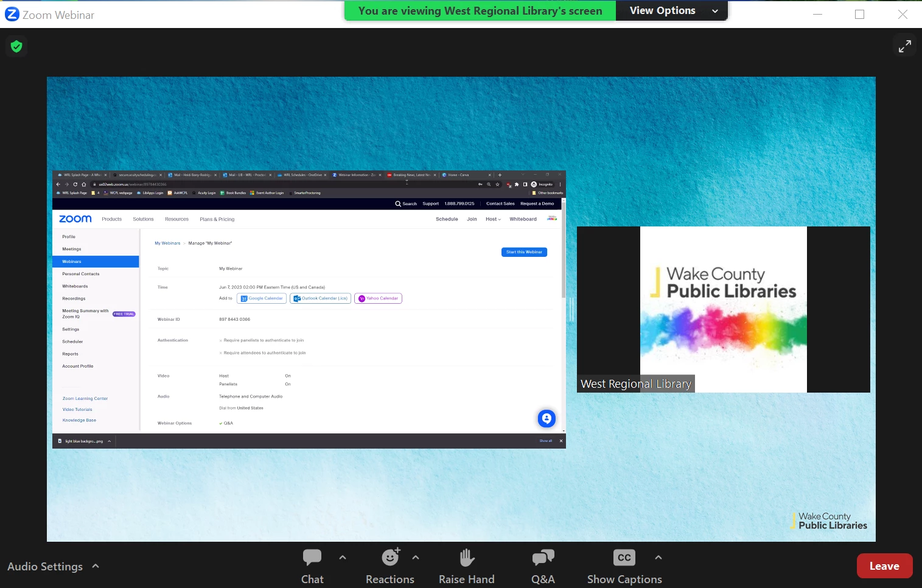Click the green encryption shield icon
Viewport: 922px width, 588px height.
pos(16,46)
